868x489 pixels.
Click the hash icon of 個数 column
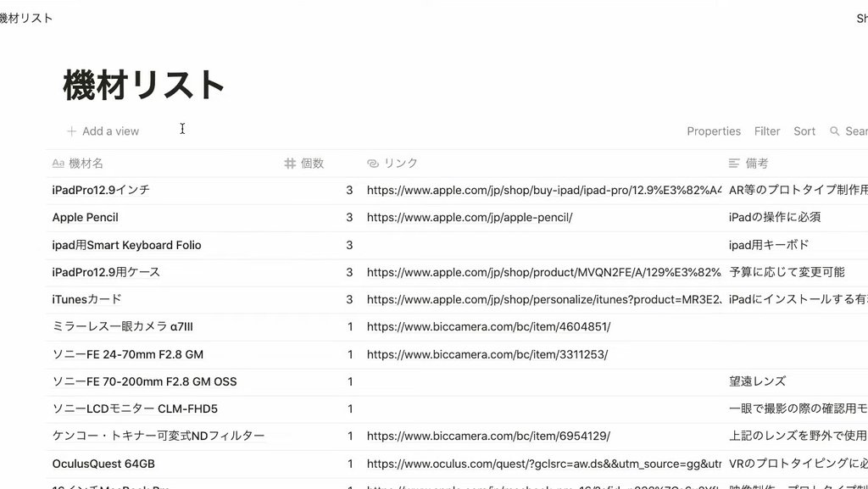(290, 164)
